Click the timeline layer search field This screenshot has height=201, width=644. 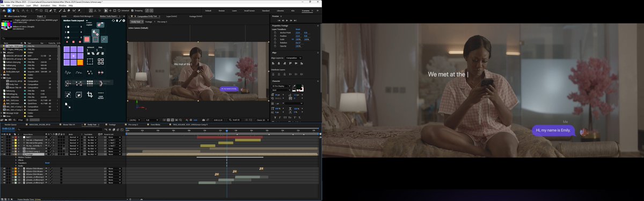click(60, 129)
